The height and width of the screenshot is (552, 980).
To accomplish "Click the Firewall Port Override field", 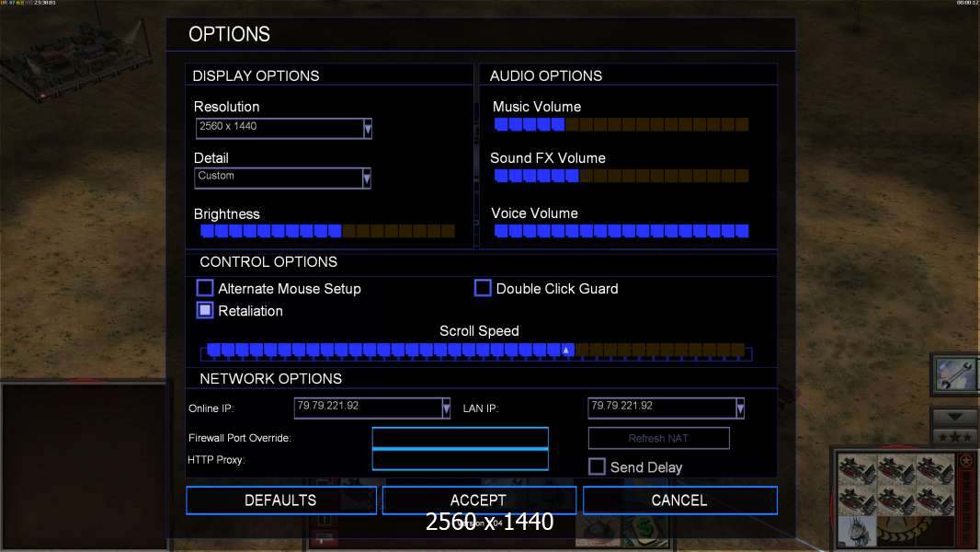I will [x=460, y=438].
